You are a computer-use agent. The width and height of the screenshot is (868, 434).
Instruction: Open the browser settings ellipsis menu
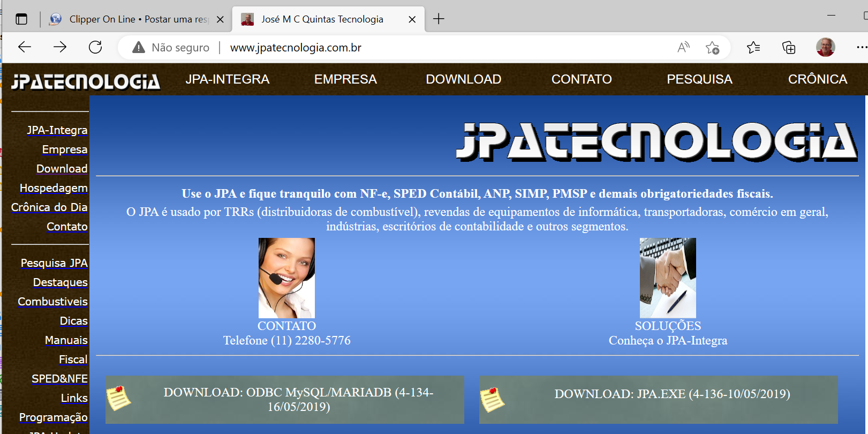(862, 47)
